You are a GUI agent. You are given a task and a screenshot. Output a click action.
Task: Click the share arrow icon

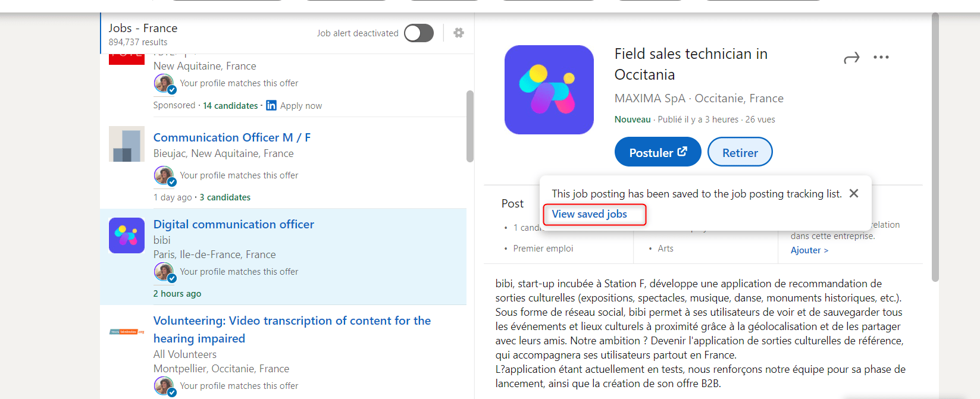851,58
